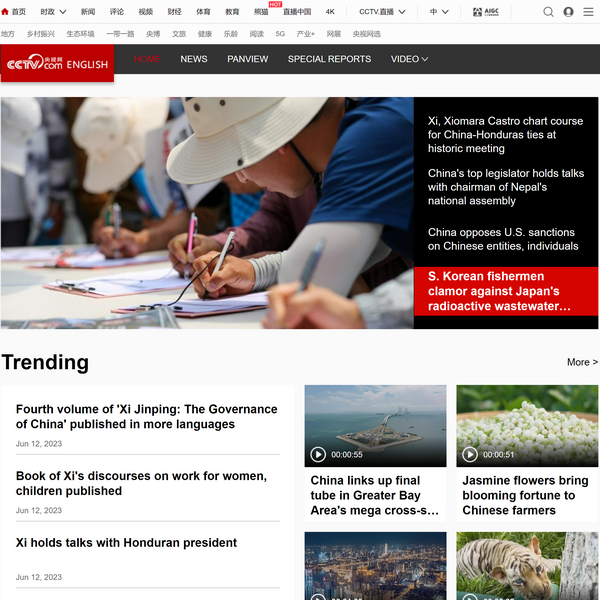Click More link next to Trending

(581, 362)
